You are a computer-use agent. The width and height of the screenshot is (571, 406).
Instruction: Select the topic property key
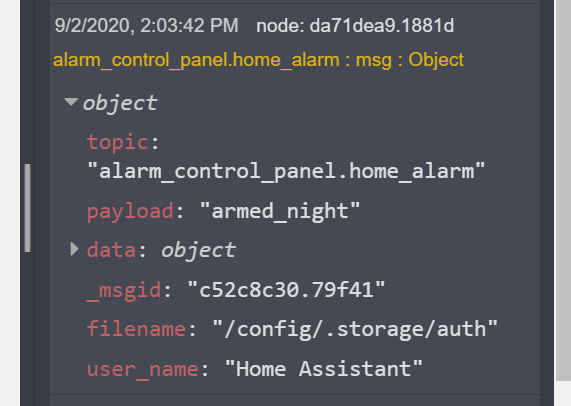[x=118, y=142]
